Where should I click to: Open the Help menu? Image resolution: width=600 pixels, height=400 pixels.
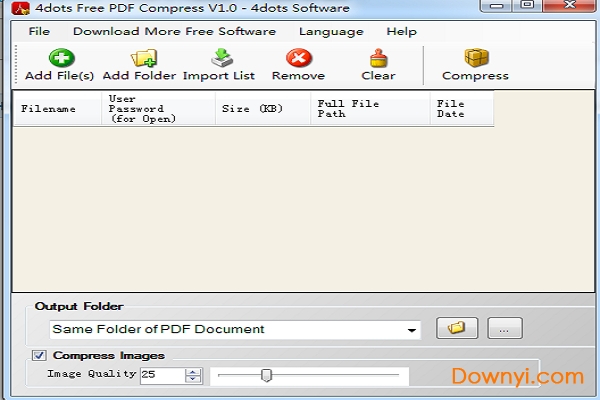point(401,31)
